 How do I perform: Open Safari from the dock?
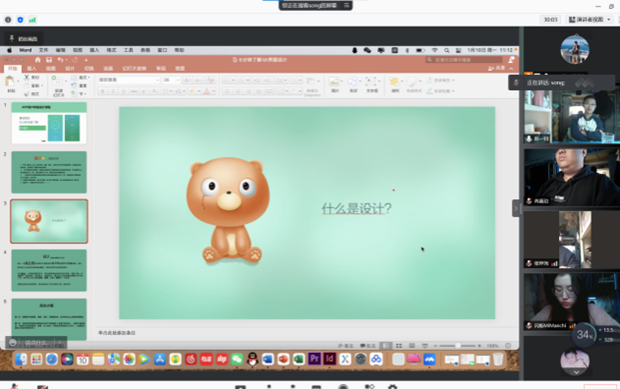pos(52,359)
